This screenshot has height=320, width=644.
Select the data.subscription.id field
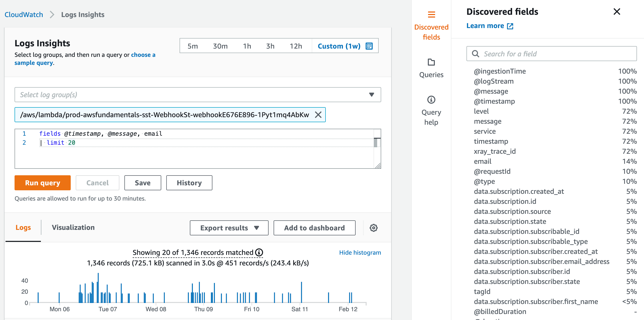tap(505, 201)
